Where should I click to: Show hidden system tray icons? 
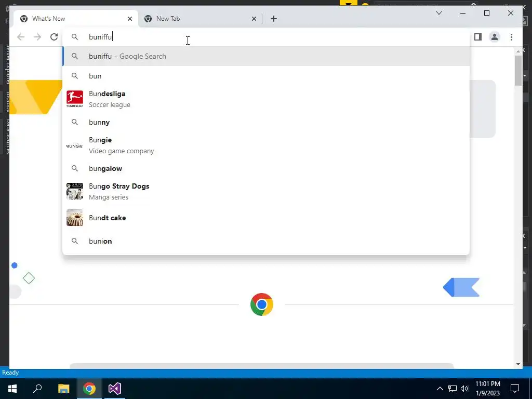coord(440,389)
